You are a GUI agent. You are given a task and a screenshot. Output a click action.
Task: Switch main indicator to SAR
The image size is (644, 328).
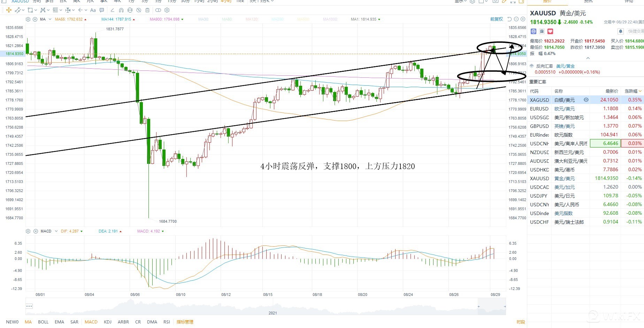click(74, 322)
